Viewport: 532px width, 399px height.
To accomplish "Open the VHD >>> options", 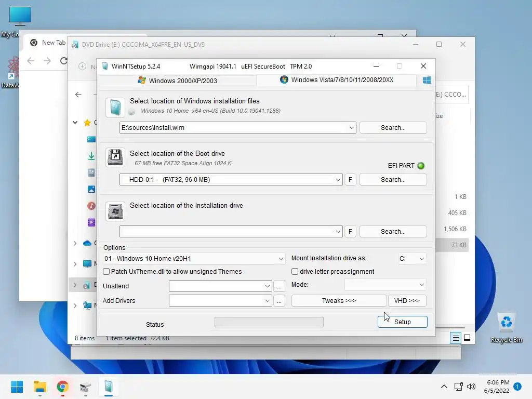I will [x=407, y=301].
